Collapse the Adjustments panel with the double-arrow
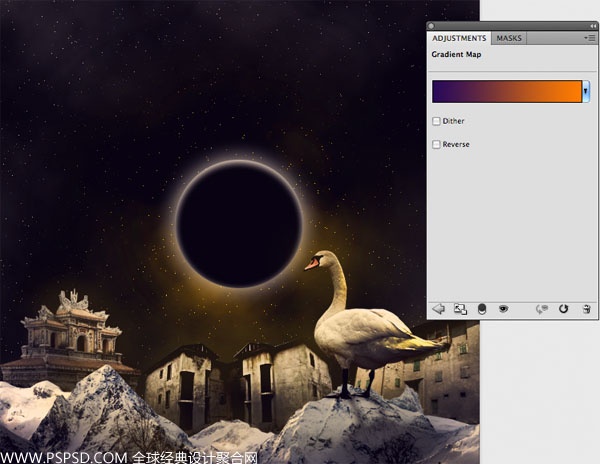 [x=593, y=26]
